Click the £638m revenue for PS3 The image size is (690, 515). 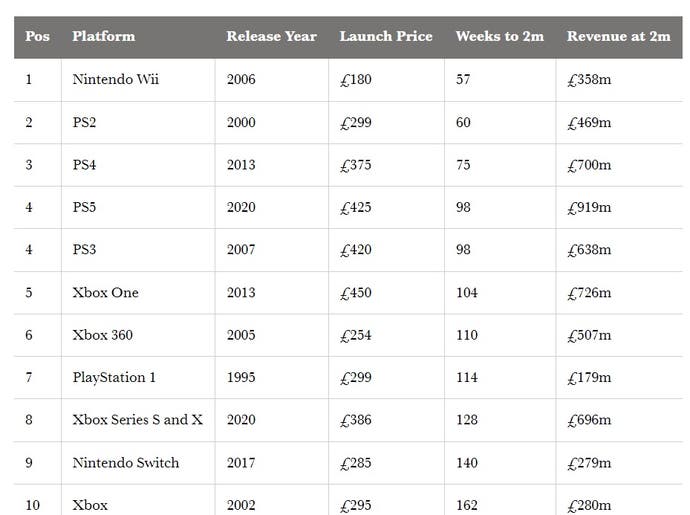coord(589,250)
